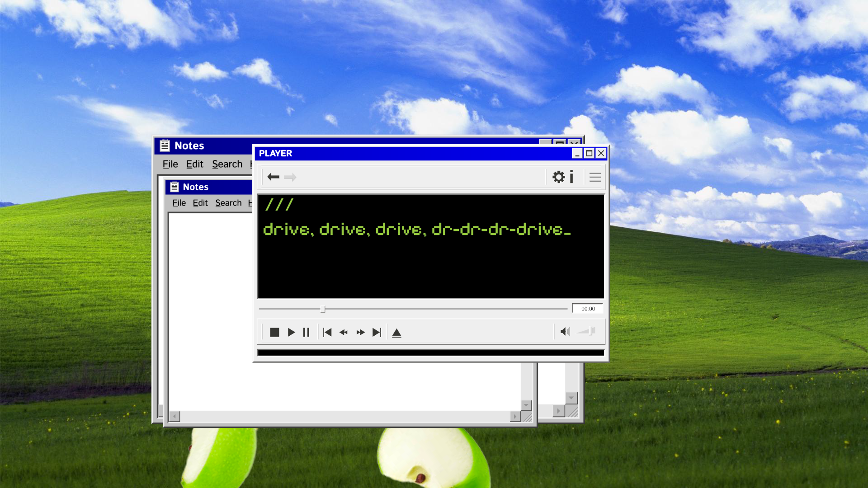
Task: Start playback with the play button
Action: tap(291, 333)
